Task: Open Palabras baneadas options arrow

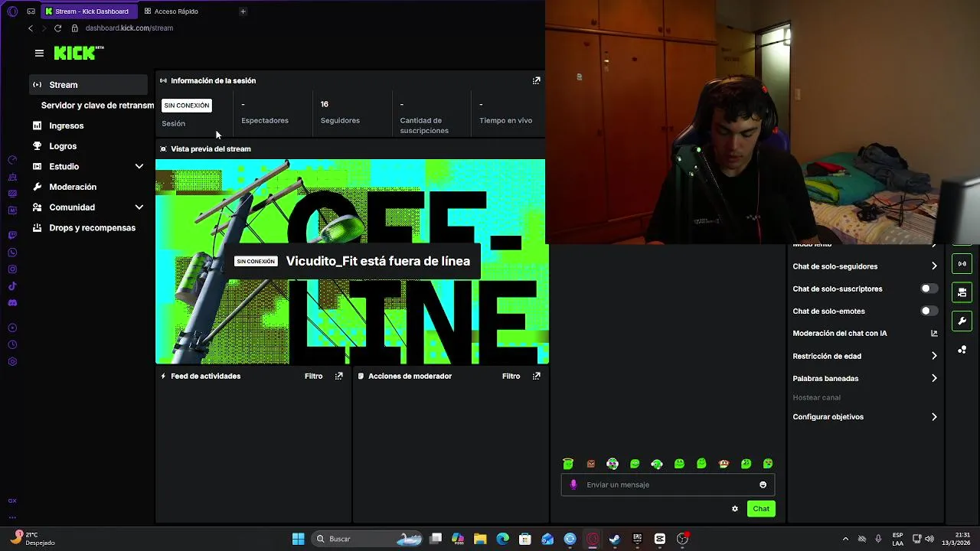Action: click(x=934, y=378)
